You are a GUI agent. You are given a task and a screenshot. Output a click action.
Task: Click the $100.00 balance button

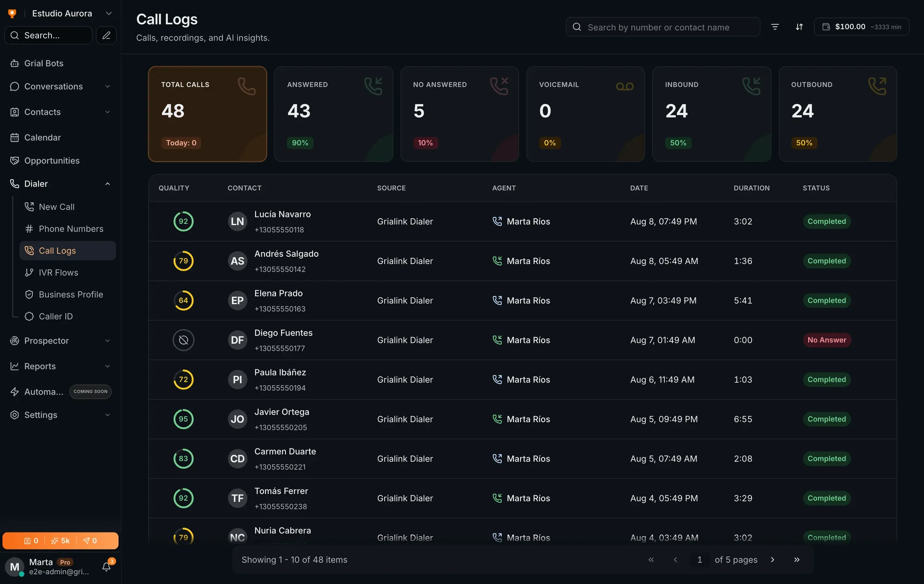tap(861, 27)
